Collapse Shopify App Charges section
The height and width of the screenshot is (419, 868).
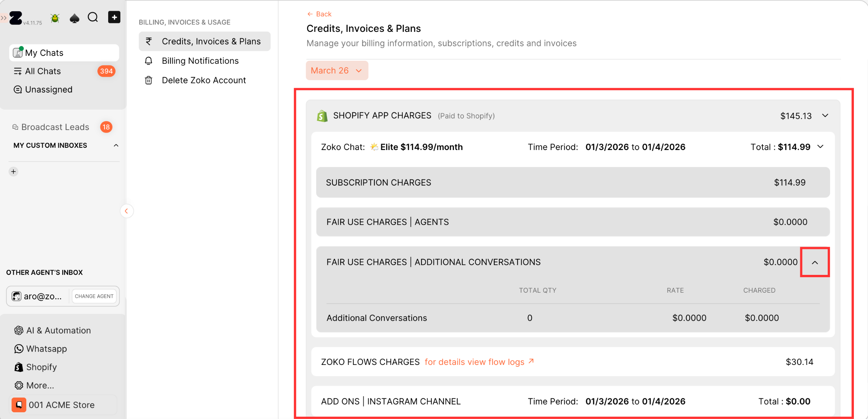825,116
